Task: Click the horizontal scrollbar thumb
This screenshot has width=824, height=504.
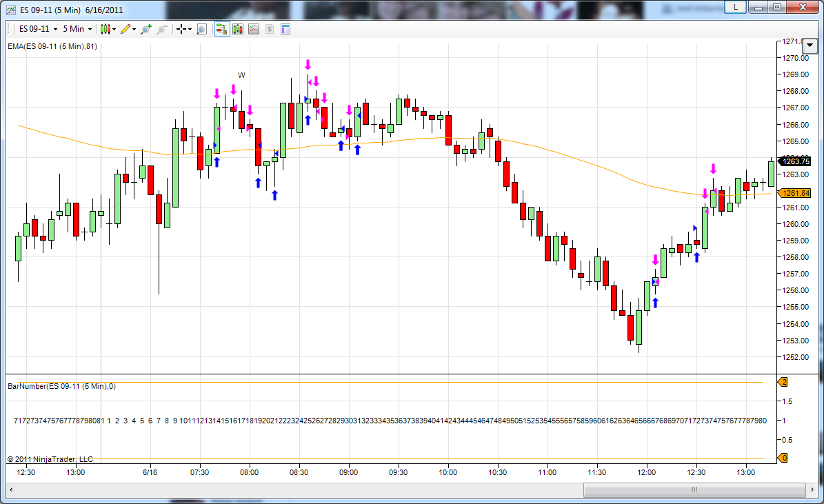Action: [x=695, y=490]
